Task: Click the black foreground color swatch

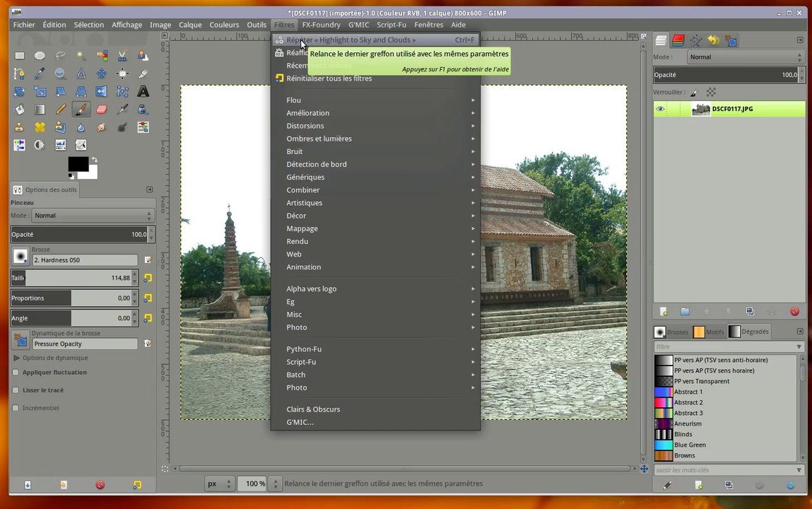Action: [78, 163]
